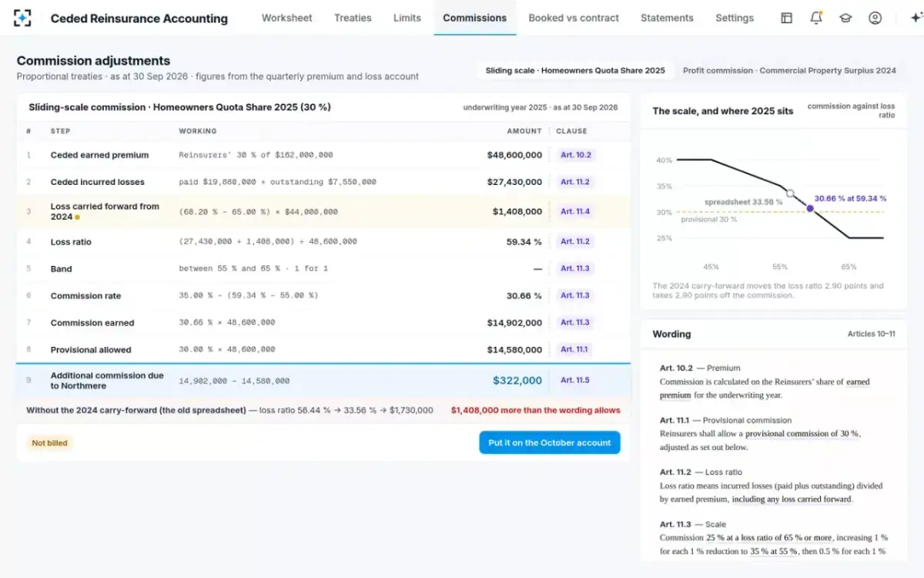
Task: Click the red '$1,408,000 more than the wording allows' text
Action: click(535, 410)
